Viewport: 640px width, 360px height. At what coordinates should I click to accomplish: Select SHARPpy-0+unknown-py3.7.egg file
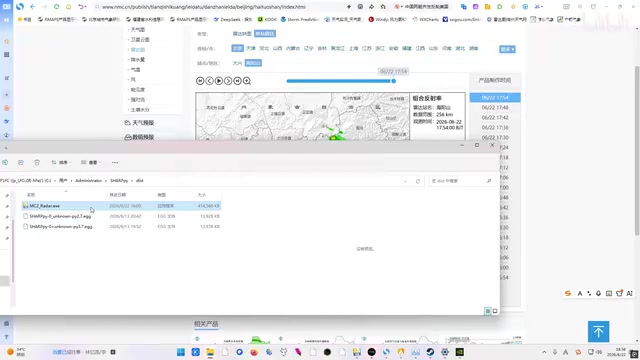[x=121, y=226]
